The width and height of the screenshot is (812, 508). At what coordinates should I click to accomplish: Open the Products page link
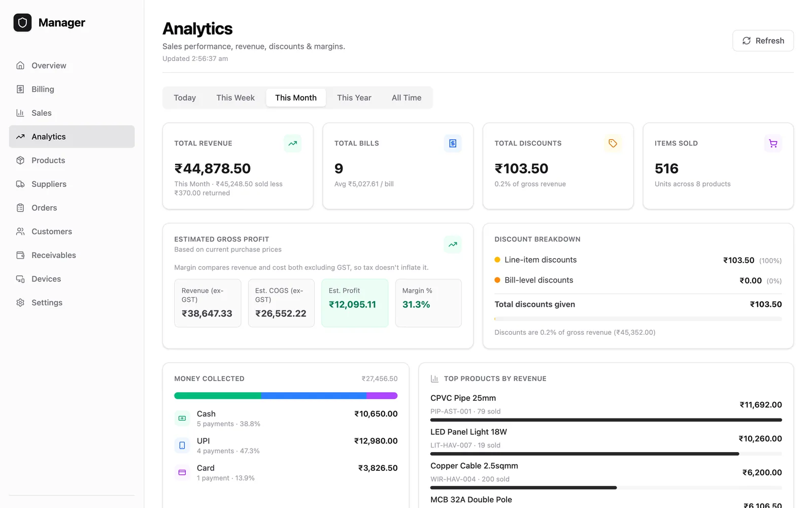pos(72,161)
